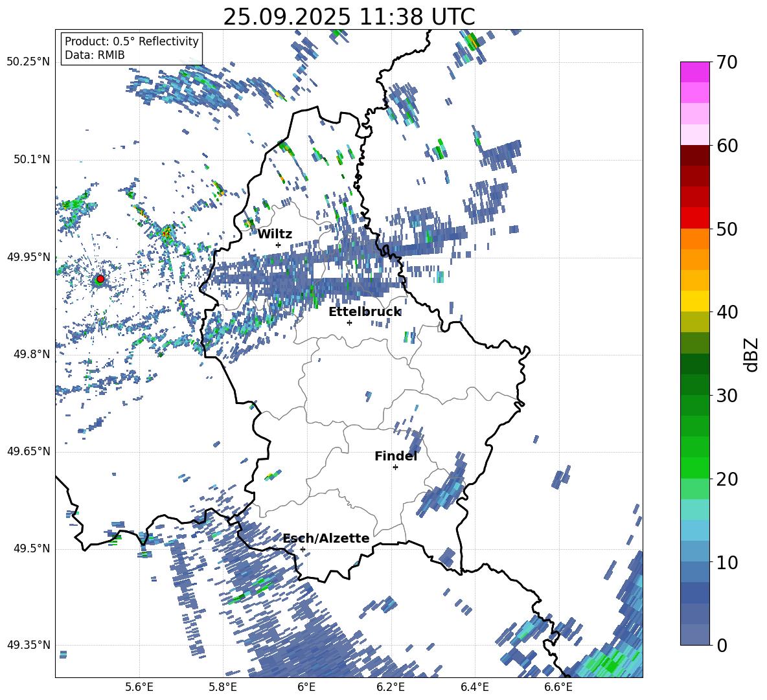
Task: Click the Wiltz city label
Action: 275,234
